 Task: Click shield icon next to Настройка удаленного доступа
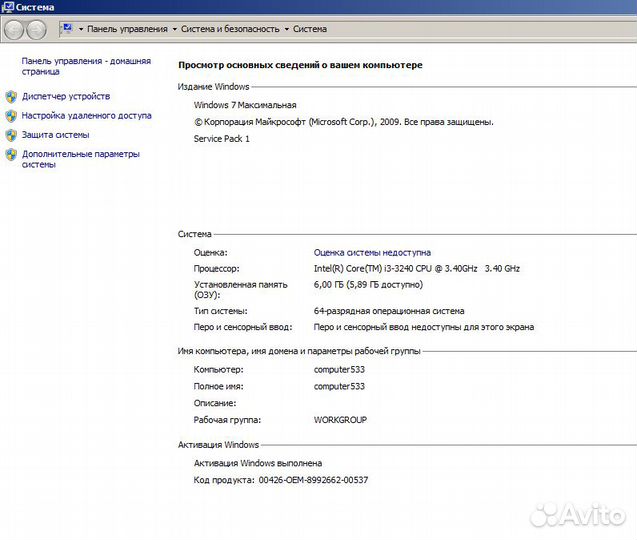pos(11,116)
